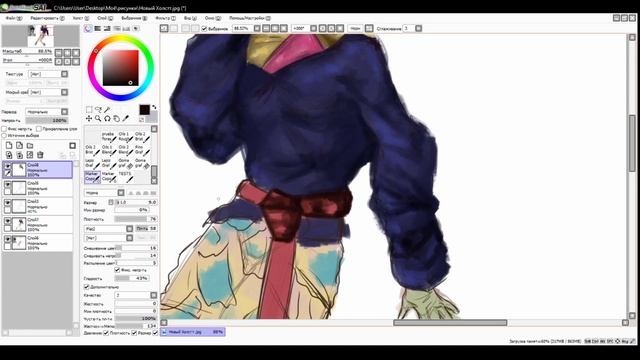Hide layer Слой8 with its eye icon
The height and width of the screenshot is (360, 640).
[x=8, y=166]
